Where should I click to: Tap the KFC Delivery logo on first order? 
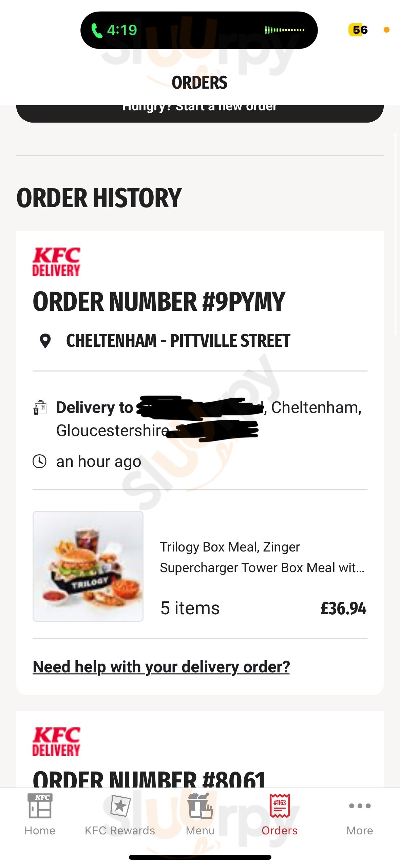[x=56, y=262]
